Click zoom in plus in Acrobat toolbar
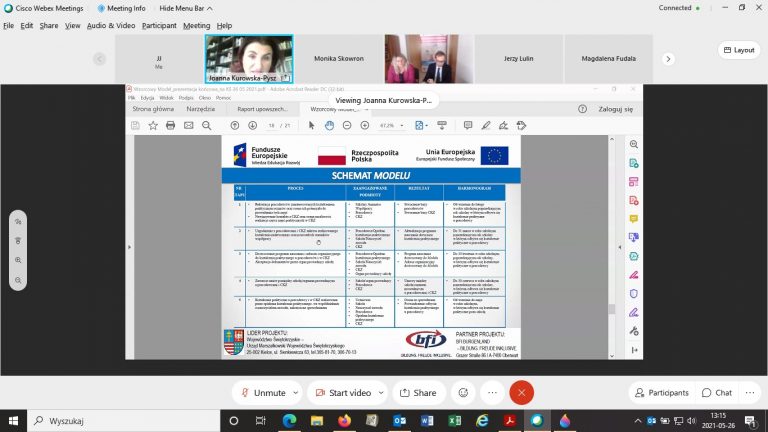The width and height of the screenshot is (768, 432). tap(365, 126)
